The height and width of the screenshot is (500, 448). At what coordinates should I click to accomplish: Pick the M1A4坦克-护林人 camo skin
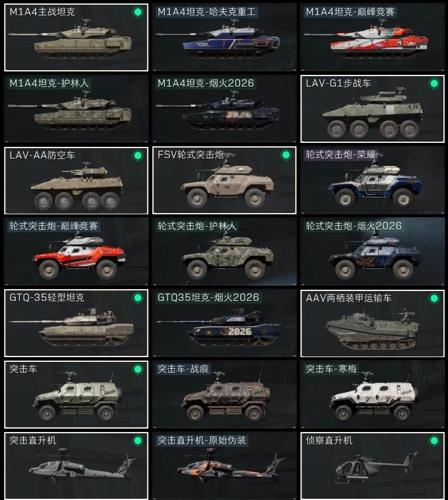[x=76, y=109]
